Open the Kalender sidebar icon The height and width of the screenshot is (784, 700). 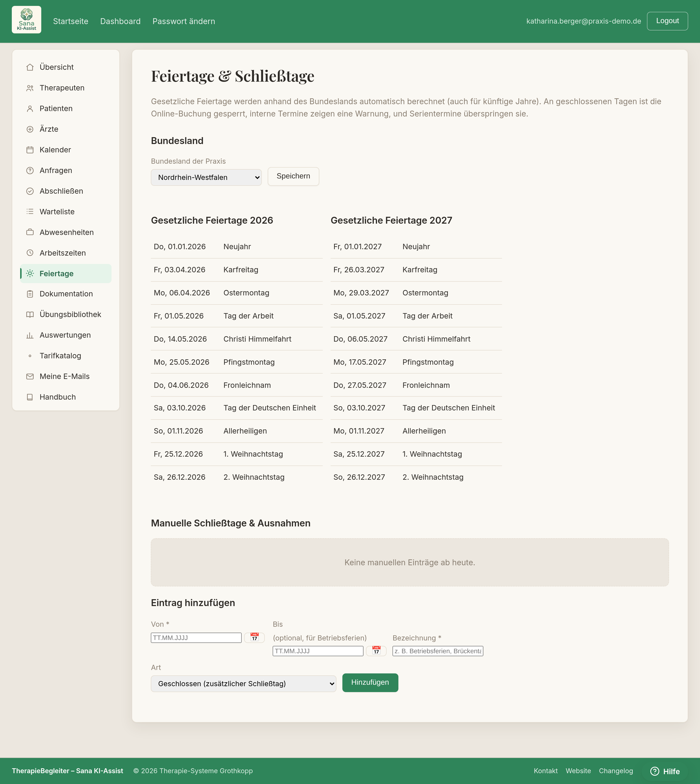pyautogui.click(x=30, y=150)
